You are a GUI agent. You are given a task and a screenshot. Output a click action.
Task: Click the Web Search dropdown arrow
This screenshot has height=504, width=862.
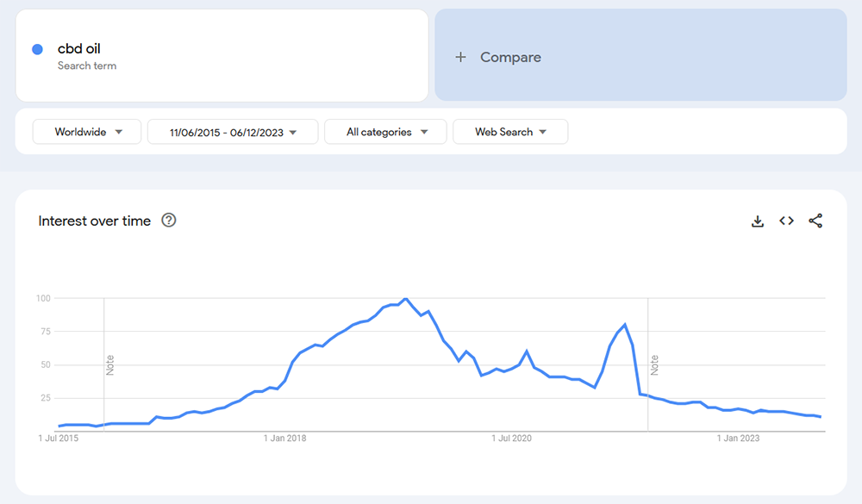(543, 131)
